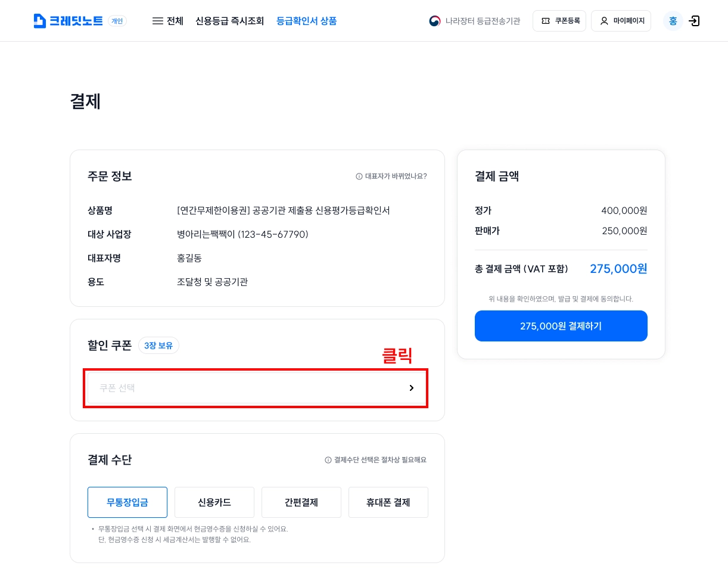
Task: Click the logout arrow icon
Action: pos(694,21)
